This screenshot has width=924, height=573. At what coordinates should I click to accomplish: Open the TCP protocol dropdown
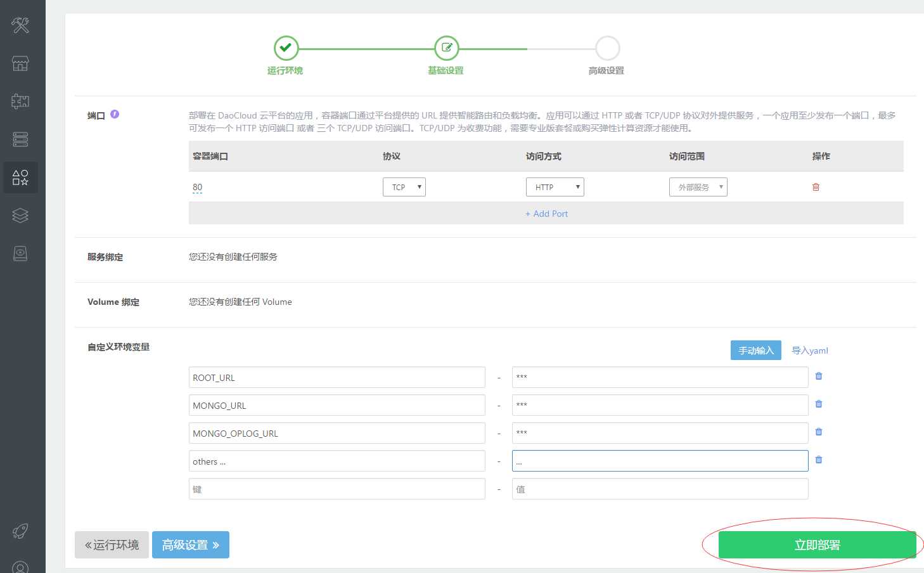coord(404,187)
